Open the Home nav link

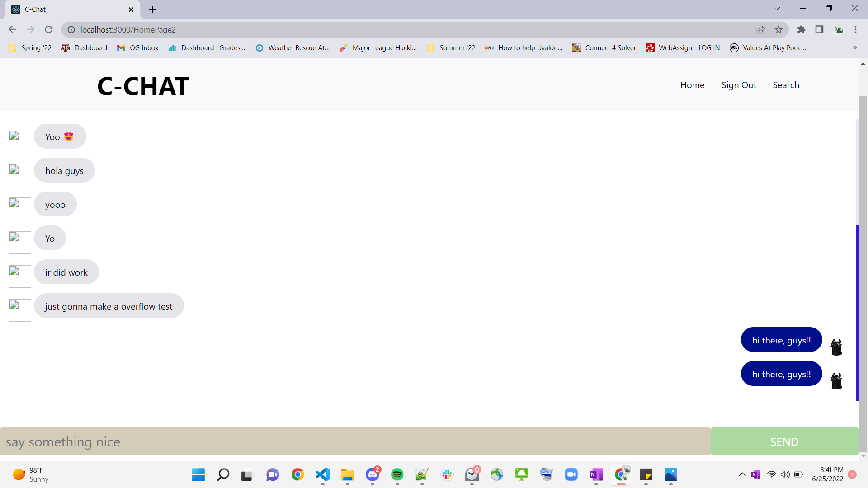pos(692,85)
